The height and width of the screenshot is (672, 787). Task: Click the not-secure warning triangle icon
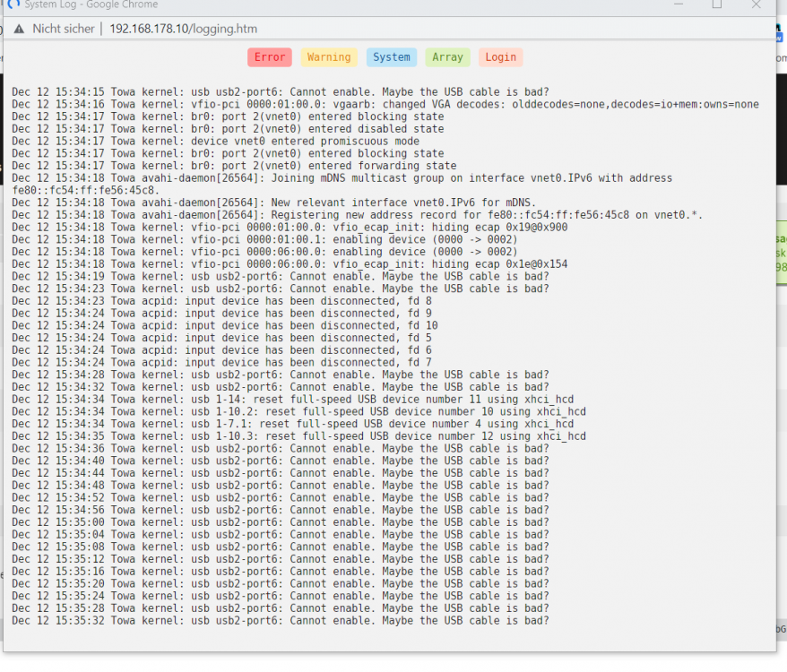(19, 29)
